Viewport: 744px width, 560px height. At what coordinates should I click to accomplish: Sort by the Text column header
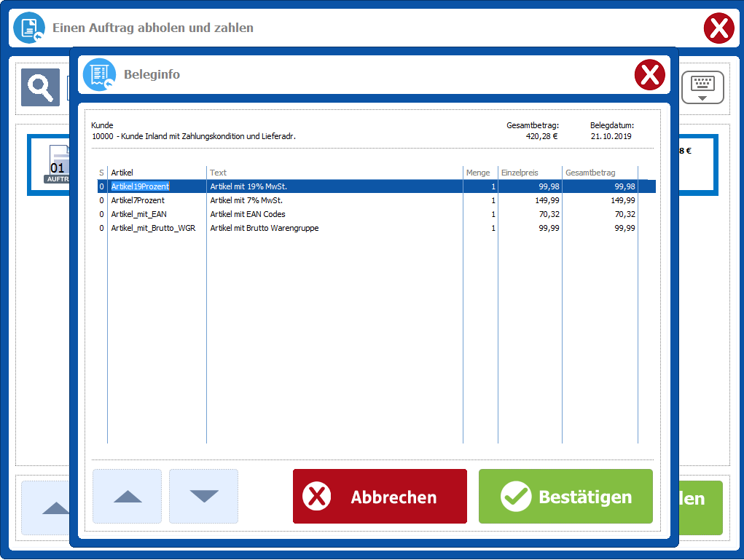(x=334, y=173)
